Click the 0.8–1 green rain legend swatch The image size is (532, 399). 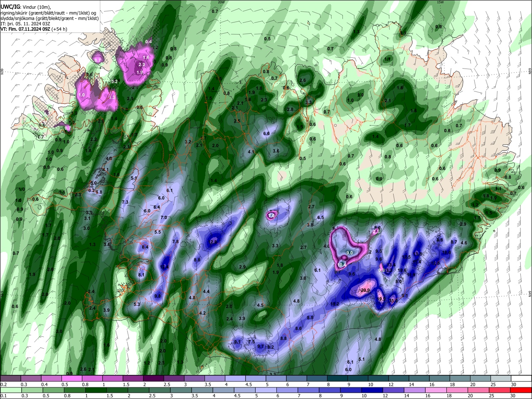tap(75, 390)
